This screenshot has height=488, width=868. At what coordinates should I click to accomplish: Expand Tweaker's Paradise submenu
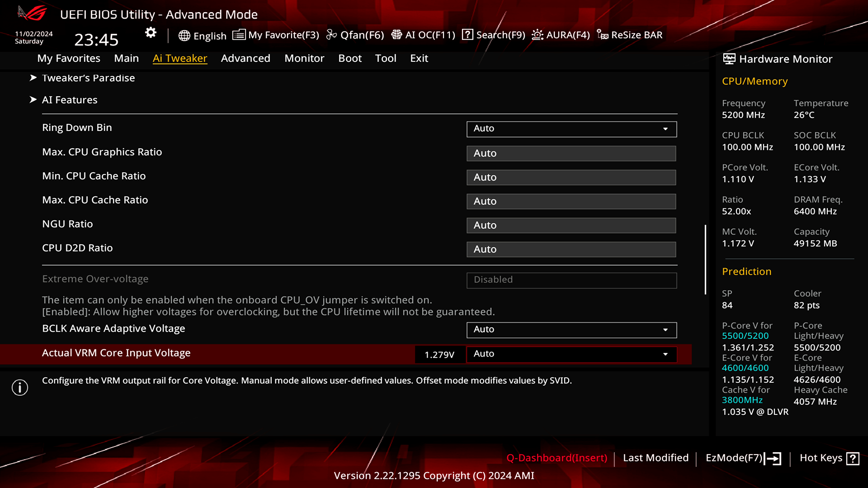point(88,78)
